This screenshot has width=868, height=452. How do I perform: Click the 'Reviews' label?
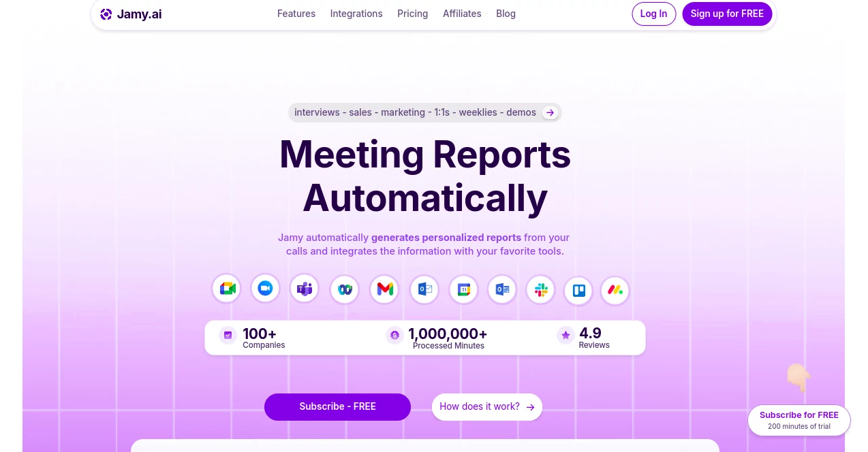(x=594, y=345)
